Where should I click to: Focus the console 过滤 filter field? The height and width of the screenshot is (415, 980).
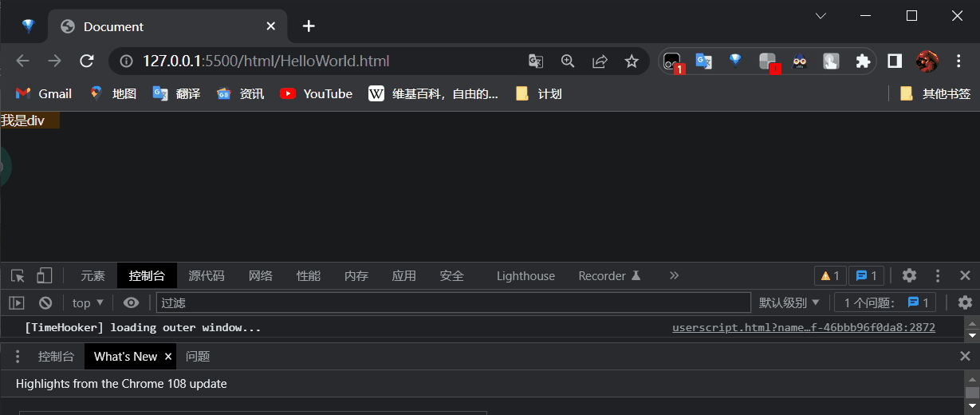pos(454,302)
